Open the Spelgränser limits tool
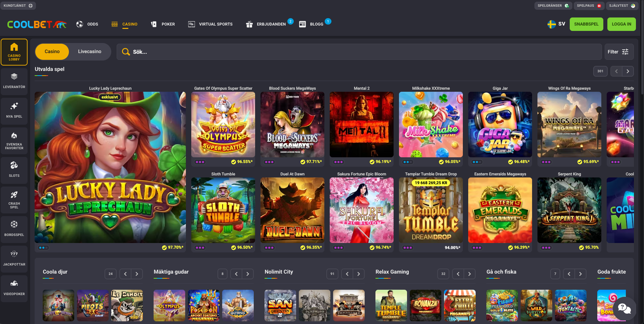Image resolution: width=644 pixels, height=324 pixels. pos(553,6)
